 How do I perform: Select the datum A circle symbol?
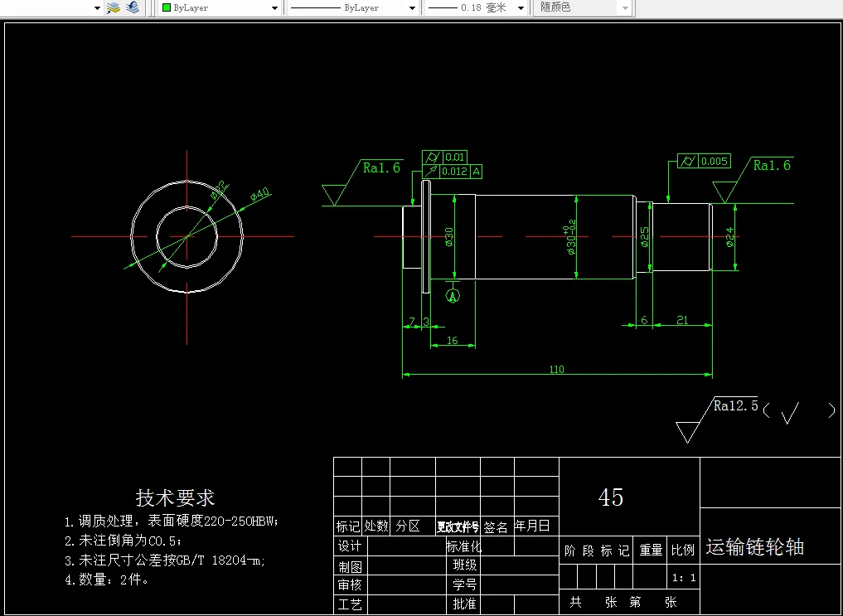tap(453, 296)
